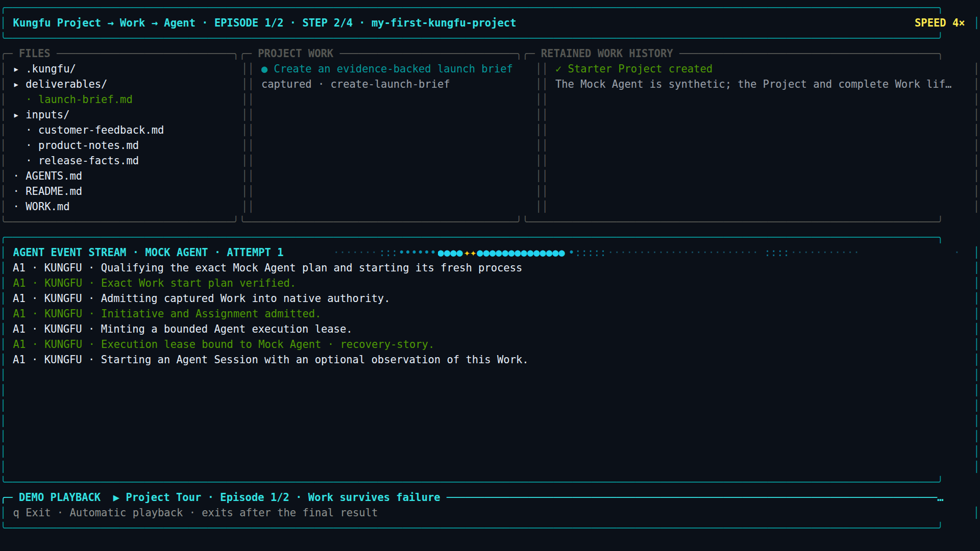Click 'my-first-kungfu-project' project name

point(444,23)
